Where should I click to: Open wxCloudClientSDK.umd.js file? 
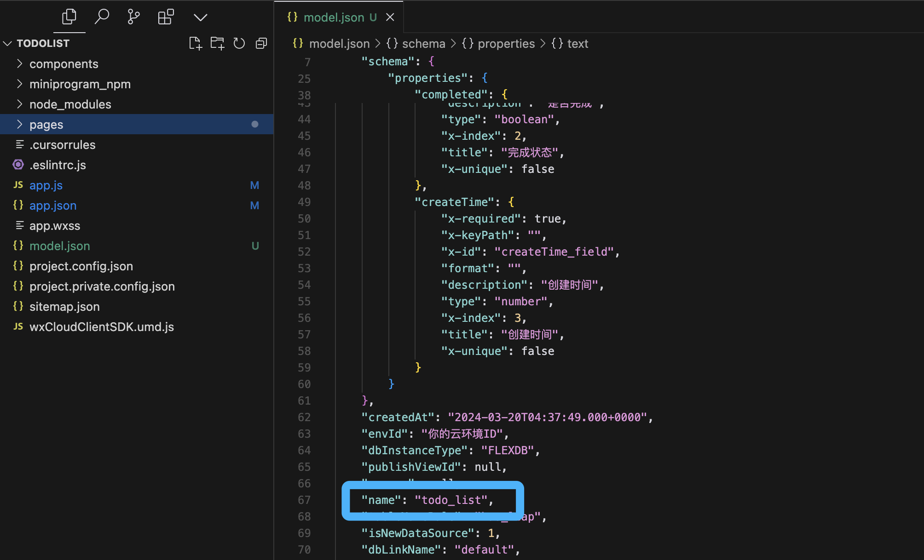point(101,327)
